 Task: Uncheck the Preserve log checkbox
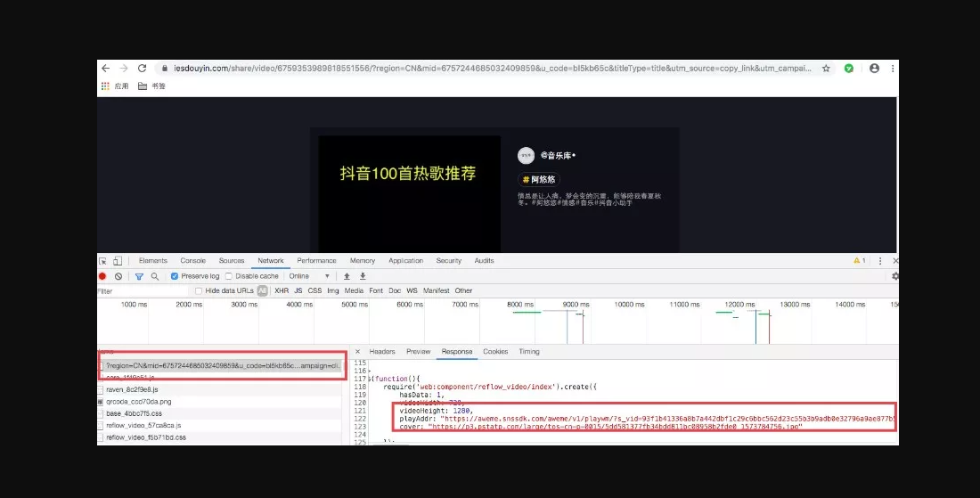175,276
